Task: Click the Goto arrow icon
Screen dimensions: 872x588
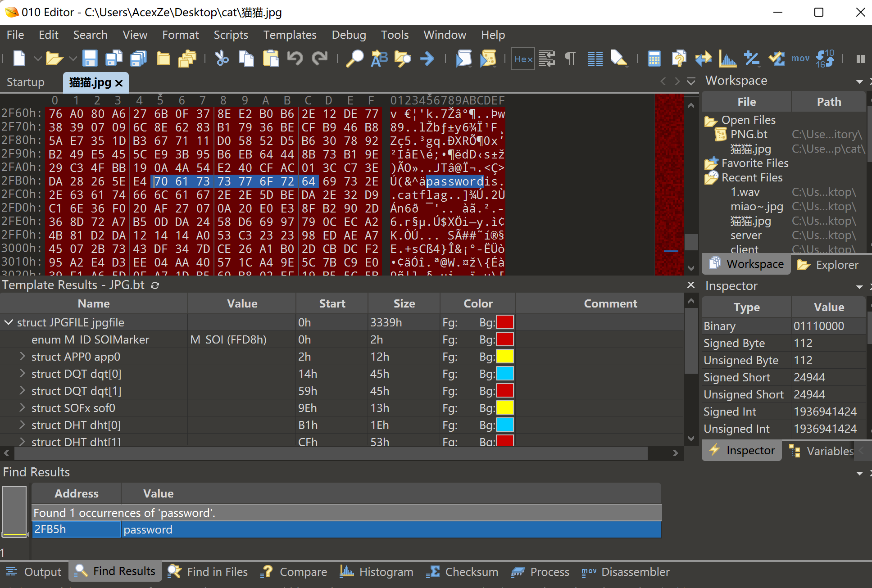Action: (427, 59)
